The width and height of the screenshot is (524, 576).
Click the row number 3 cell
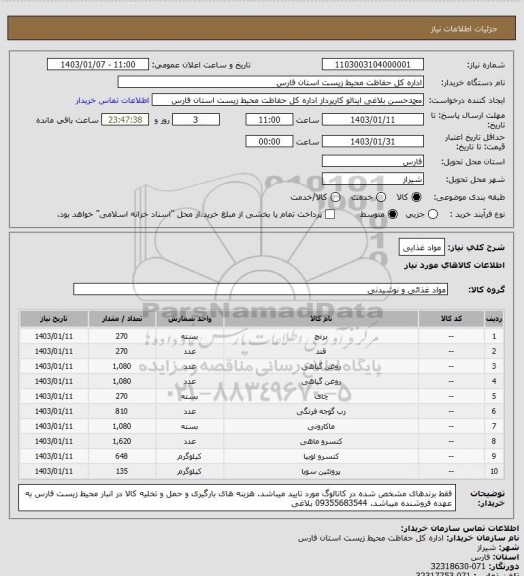494,367
